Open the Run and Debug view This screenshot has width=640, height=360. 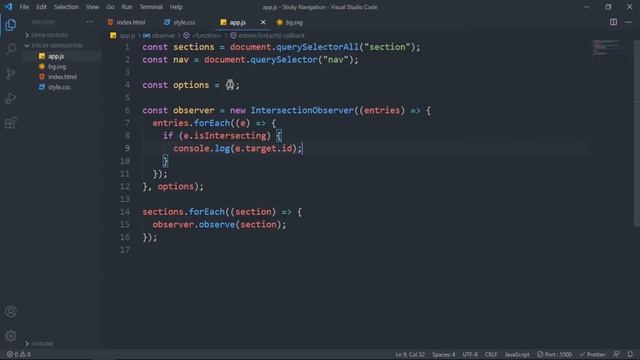point(11,98)
